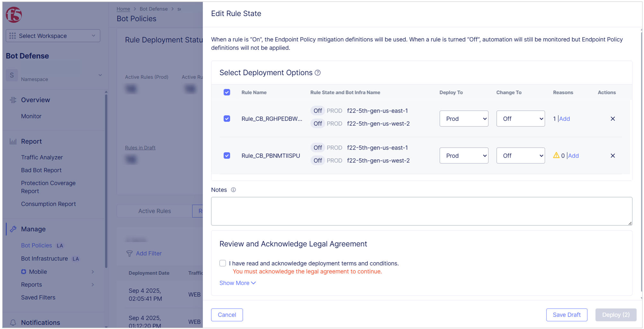
Task: Click inside the Notes text area
Action: pyautogui.click(x=421, y=211)
